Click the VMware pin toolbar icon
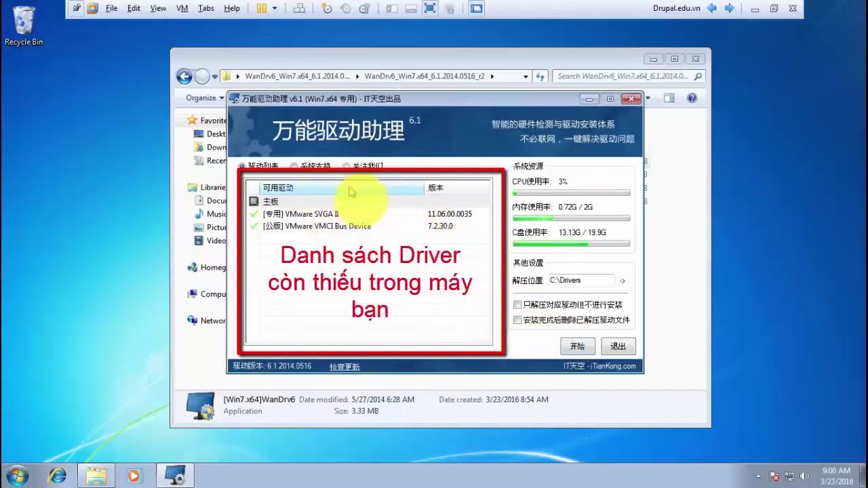The width and height of the screenshot is (868, 488). click(77, 8)
